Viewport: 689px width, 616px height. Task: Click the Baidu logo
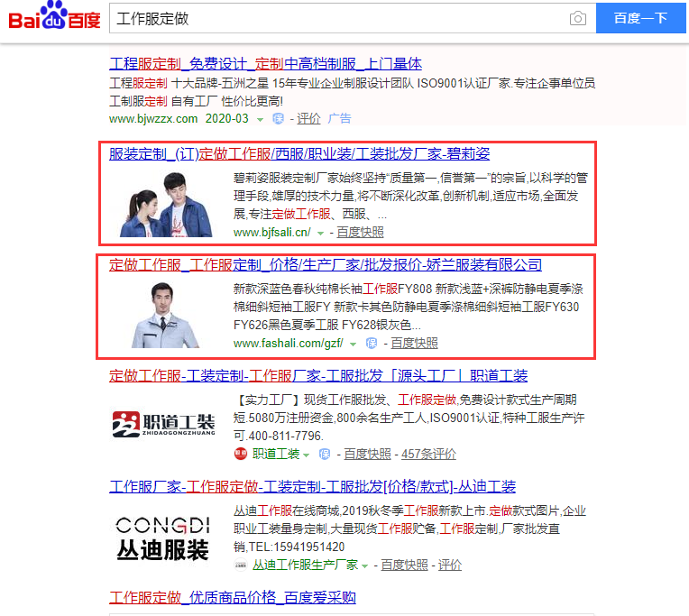(54, 16)
